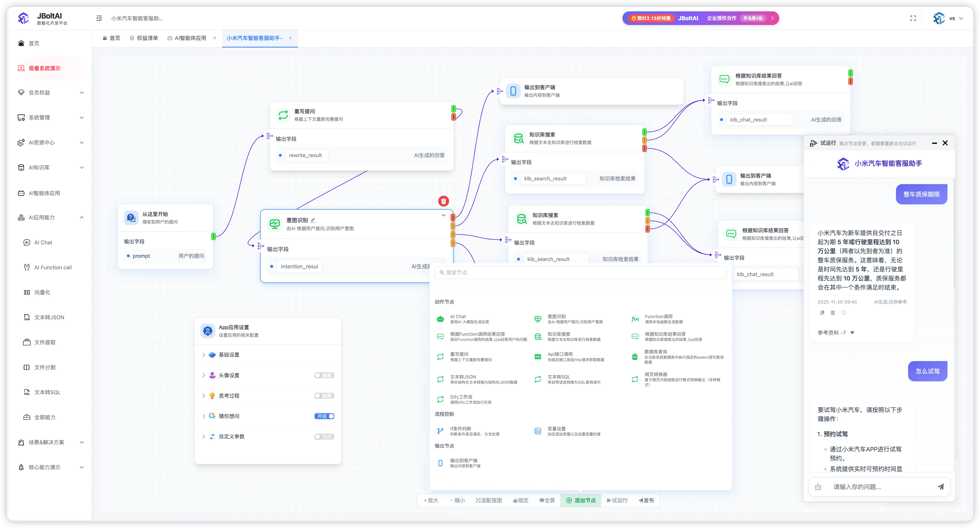Image resolution: width=980 pixels, height=528 pixels.
Task: Click the 搜索节点 search field
Action: click(580, 273)
